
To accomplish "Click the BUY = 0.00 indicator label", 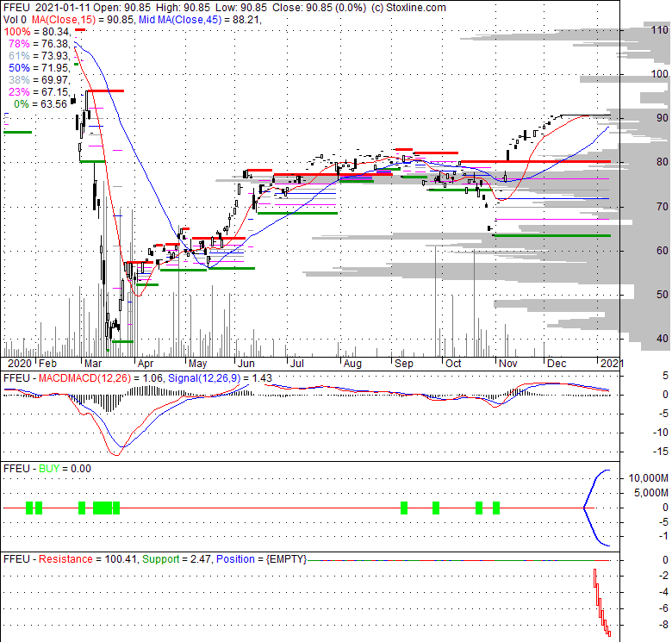I will pos(65,469).
